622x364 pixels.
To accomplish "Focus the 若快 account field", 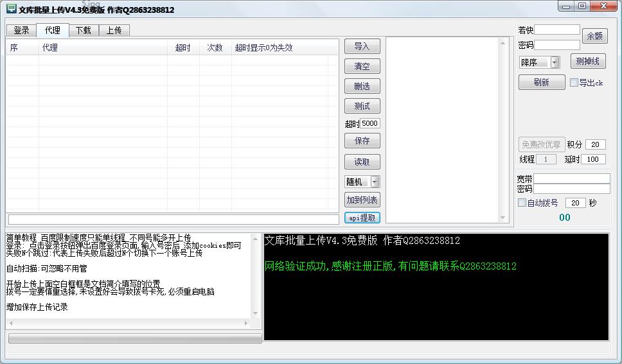I will click(x=557, y=30).
